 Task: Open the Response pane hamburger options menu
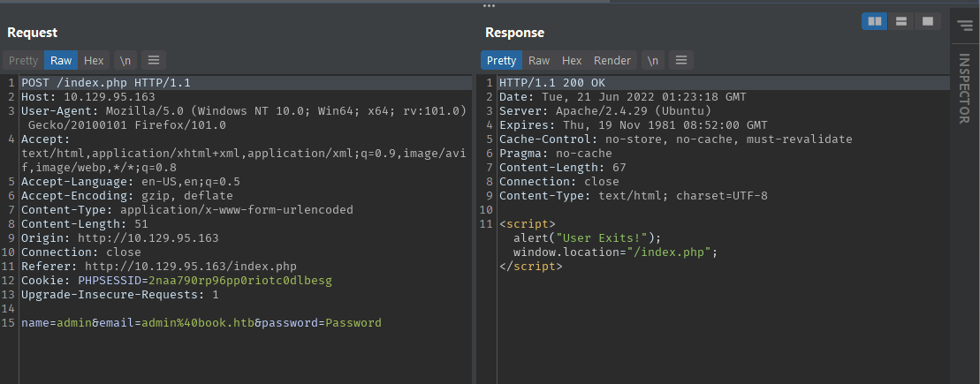(680, 61)
